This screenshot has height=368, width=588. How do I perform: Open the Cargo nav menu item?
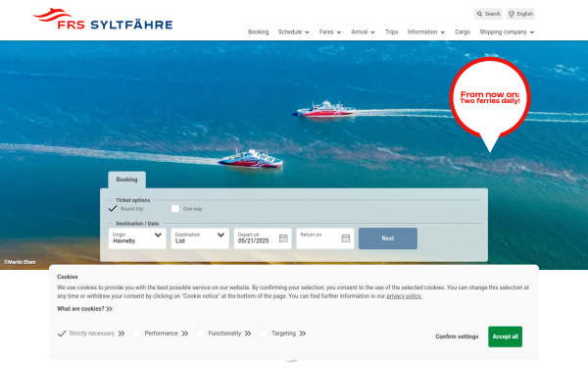click(x=463, y=32)
